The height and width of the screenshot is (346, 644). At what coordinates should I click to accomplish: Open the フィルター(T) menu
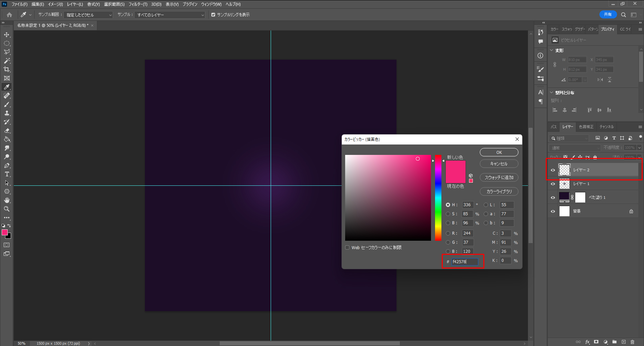[x=138, y=4]
